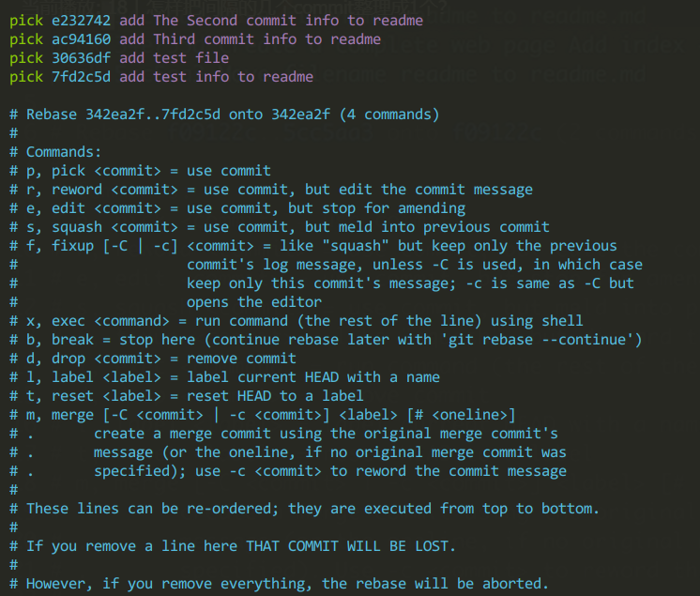Click the 'exec <command>' help line
The height and width of the screenshot is (596, 700).
tap(296, 321)
